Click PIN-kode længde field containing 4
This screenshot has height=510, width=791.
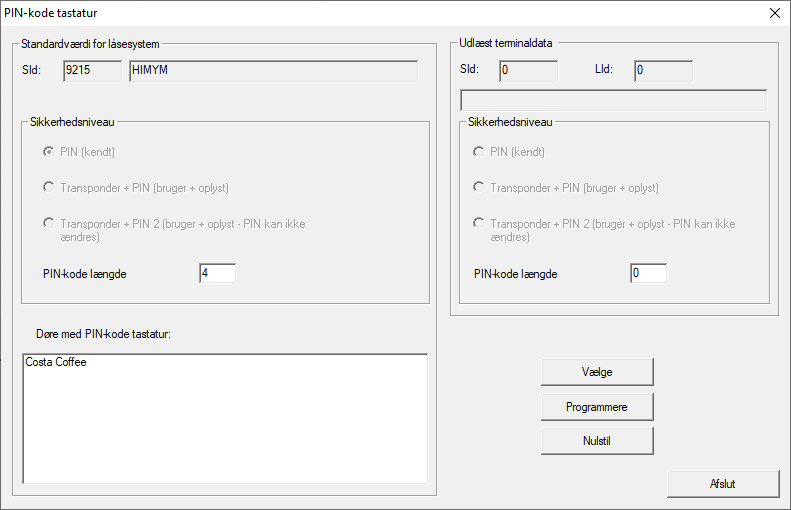tap(217, 273)
